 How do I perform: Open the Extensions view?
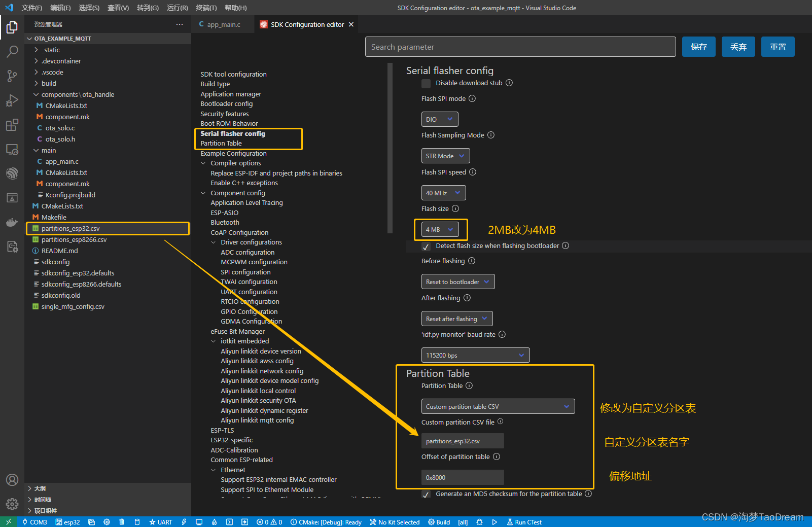(x=12, y=124)
